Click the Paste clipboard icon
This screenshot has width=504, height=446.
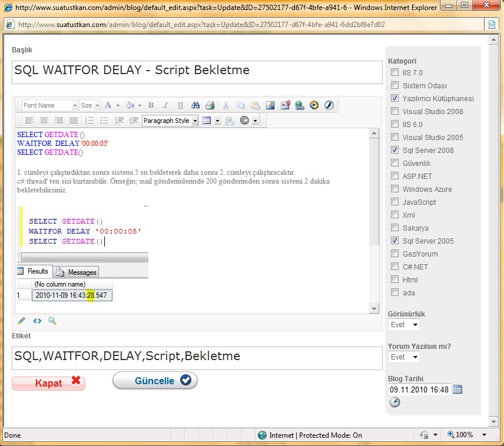pyautogui.click(x=255, y=105)
